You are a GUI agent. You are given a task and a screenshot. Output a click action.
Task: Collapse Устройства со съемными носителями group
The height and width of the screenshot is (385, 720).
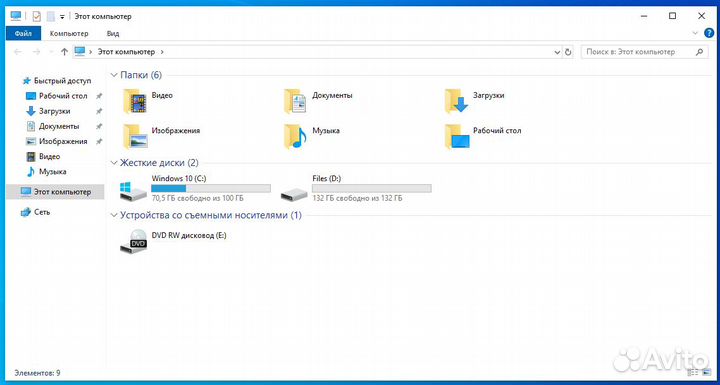pyautogui.click(x=114, y=215)
